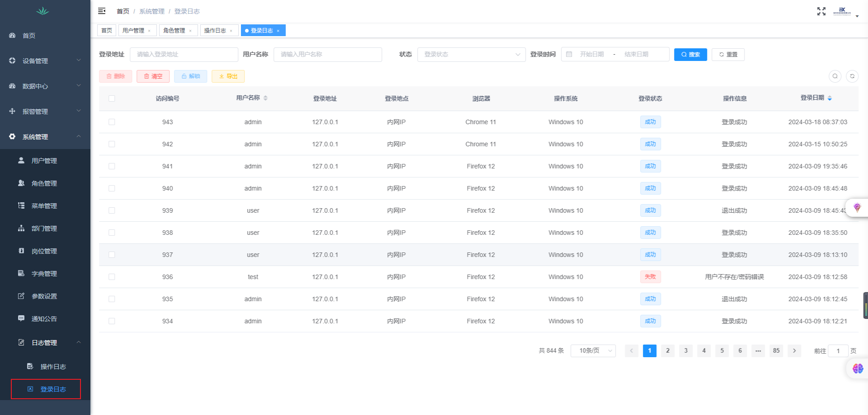868x415 pixels.
Task: Open the 10条/页 page size dropdown
Action: click(593, 350)
